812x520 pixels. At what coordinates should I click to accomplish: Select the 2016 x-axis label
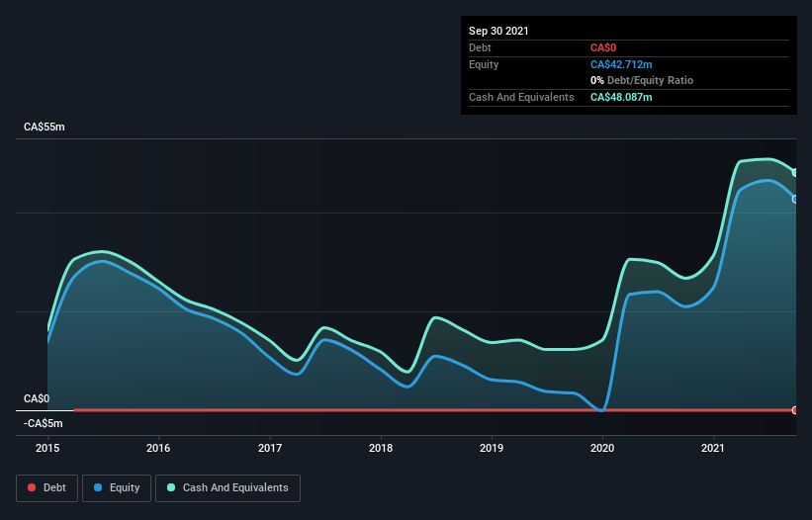tap(158, 448)
